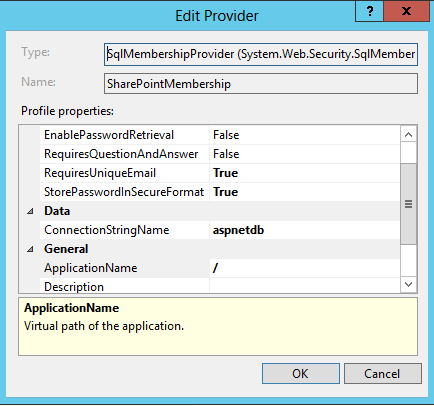
Task: Click the Cancel button
Action: [x=382, y=374]
